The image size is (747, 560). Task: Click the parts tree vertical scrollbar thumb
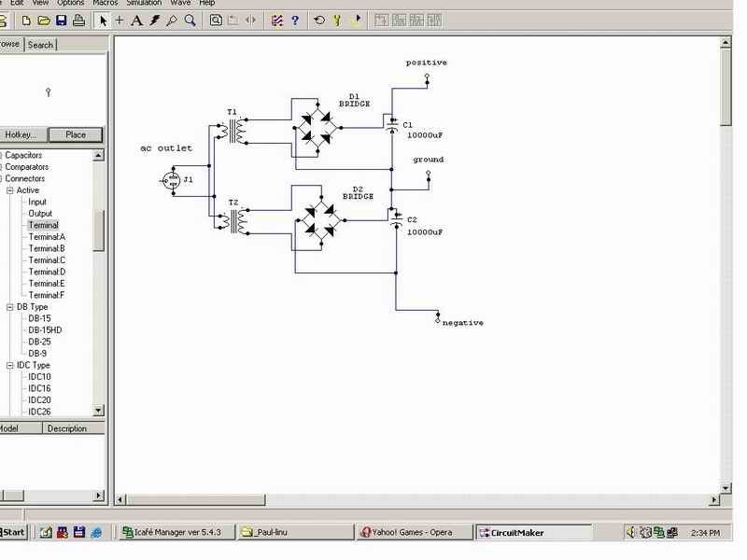(98, 231)
